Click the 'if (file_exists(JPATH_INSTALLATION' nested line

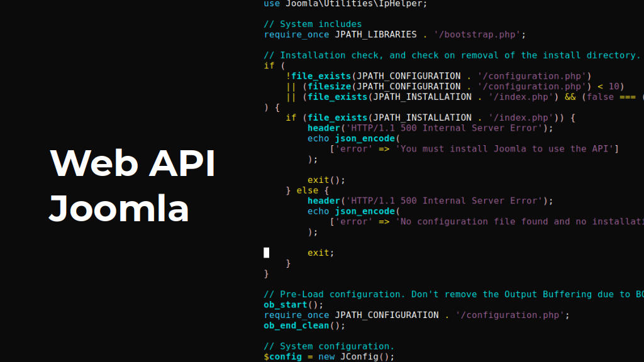click(430, 118)
